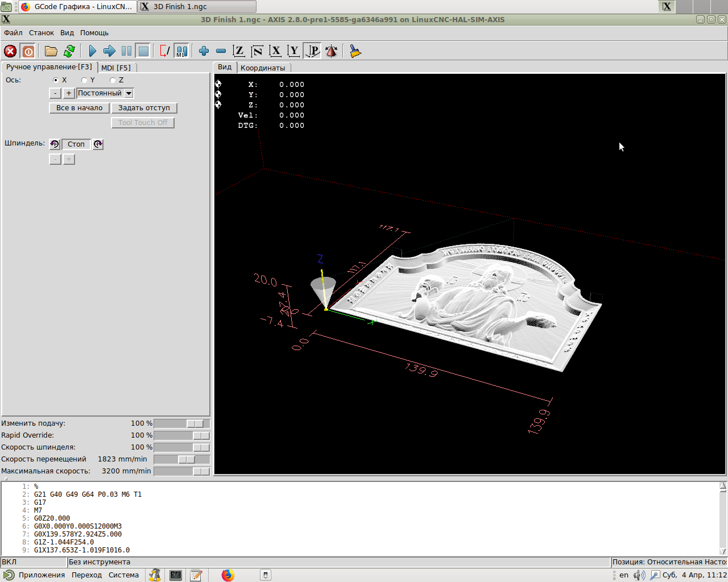Viewport: 728px width, 582px height.
Task: Zoom in with plus icon
Action: (x=204, y=51)
